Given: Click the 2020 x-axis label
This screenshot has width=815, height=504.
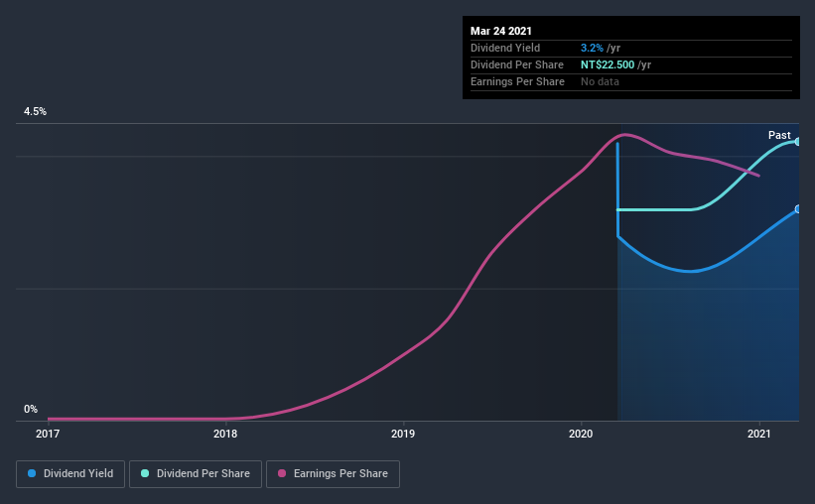Looking at the screenshot, I should (581, 434).
